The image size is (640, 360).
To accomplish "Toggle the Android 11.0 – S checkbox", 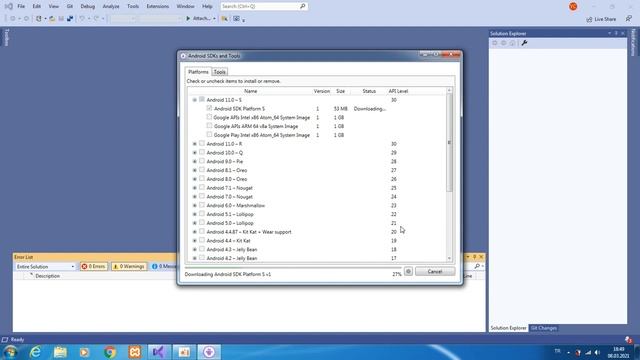I will (x=202, y=100).
